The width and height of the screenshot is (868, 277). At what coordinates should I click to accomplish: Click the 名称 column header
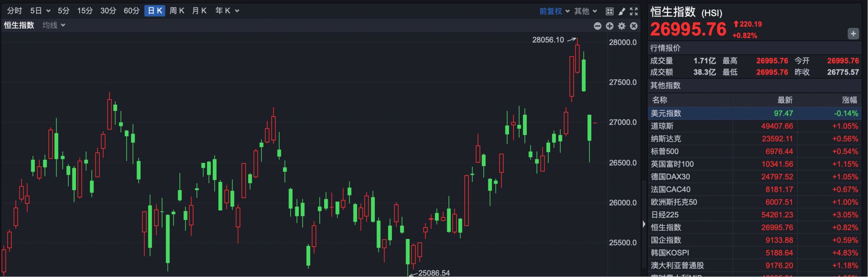pyautogui.click(x=660, y=100)
